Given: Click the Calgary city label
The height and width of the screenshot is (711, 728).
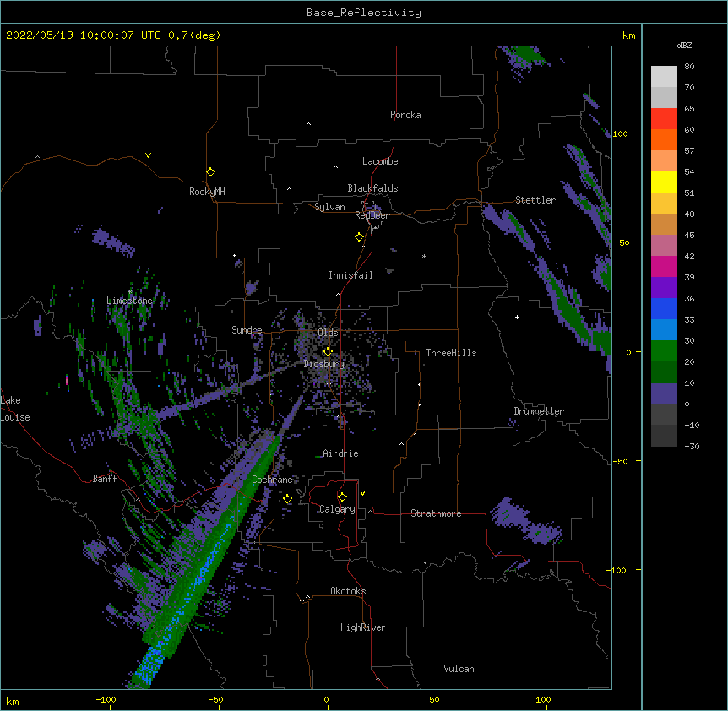Looking at the screenshot, I should pyautogui.click(x=337, y=509).
